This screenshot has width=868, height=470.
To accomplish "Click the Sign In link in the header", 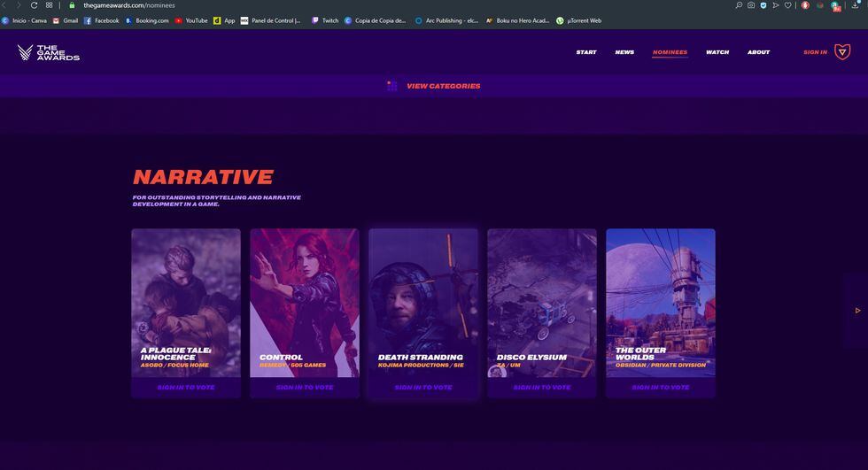I will pyautogui.click(x=815, y=52).
